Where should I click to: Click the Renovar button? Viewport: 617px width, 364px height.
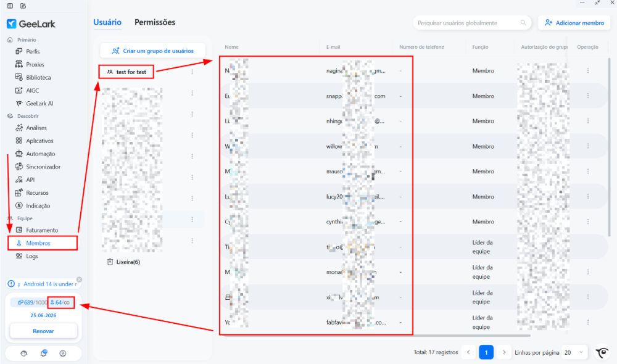(x=43, y=331)
